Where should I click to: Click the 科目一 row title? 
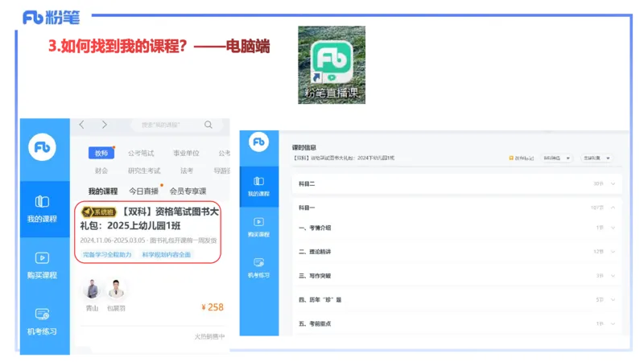point(307,208)
